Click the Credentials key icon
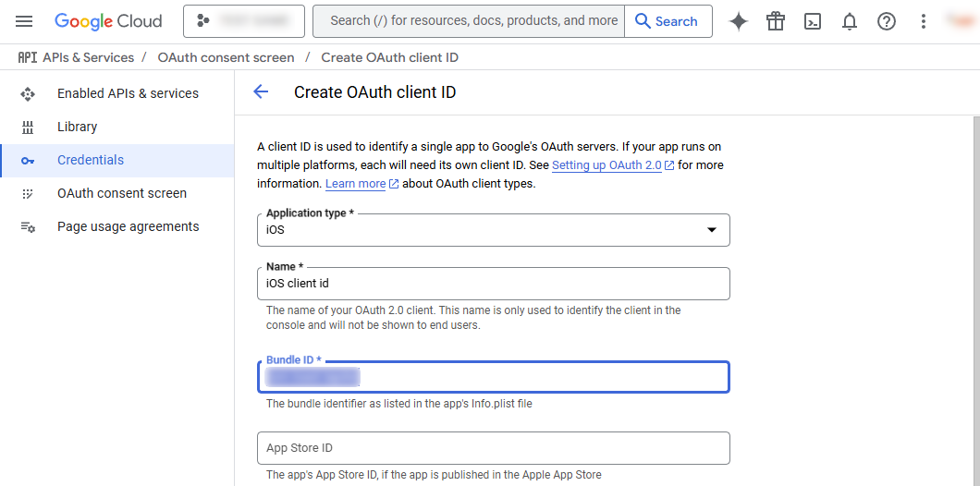This screenshot has width=980, height=486. point(28,161)
